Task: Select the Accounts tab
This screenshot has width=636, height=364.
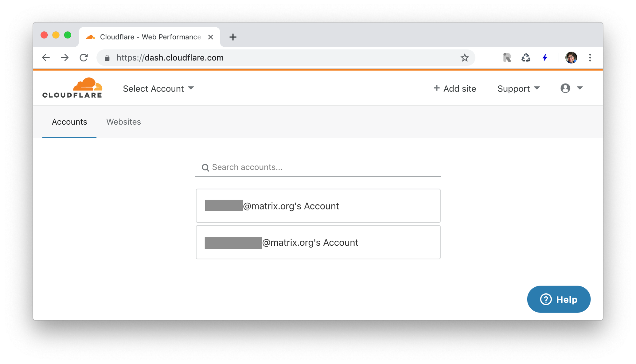Action: [x=69, y=122]
